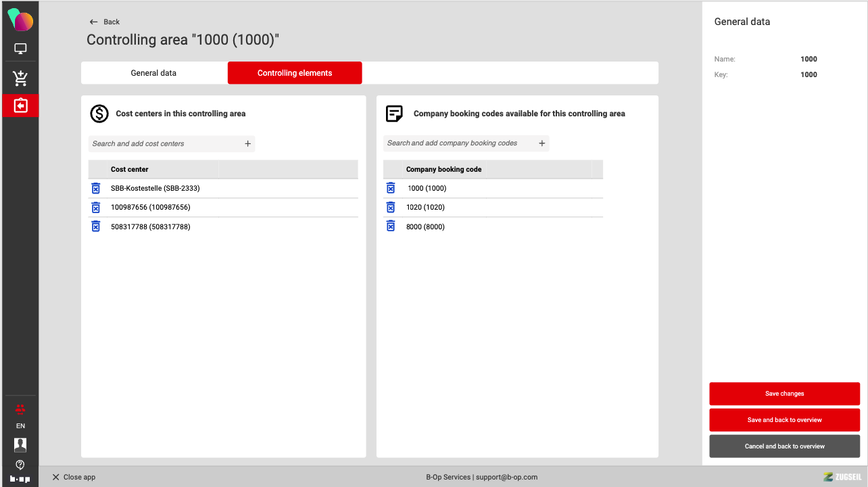
Task: Open the monitor icon in sidebar
Action: point(20,49)
